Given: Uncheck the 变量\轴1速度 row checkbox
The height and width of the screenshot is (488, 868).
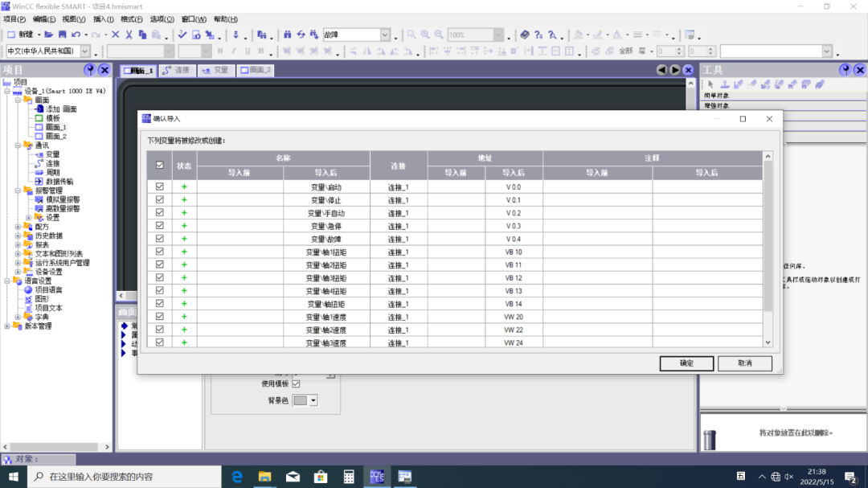Looking at the screenshot, I should pos(159,316).
